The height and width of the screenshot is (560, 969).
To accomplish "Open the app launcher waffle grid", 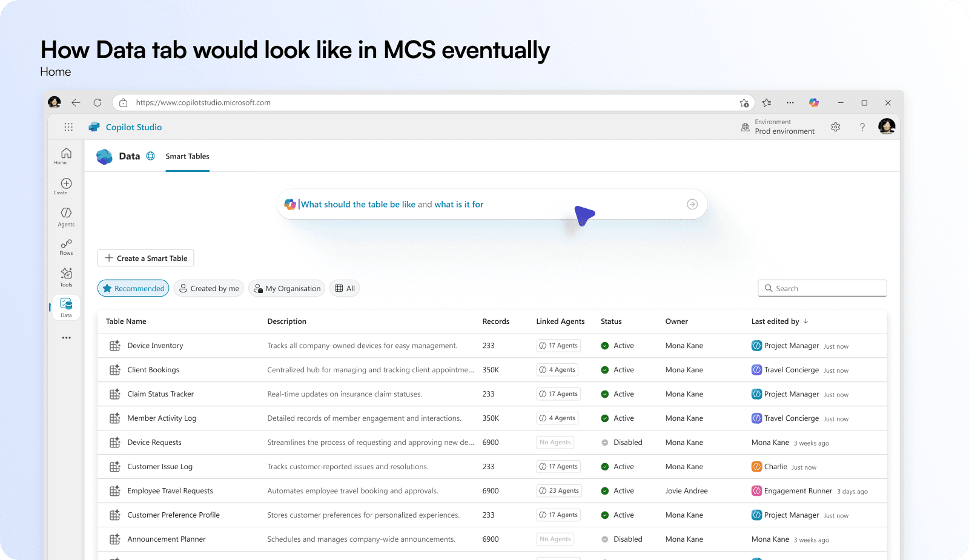I will (x=68, y=127).
